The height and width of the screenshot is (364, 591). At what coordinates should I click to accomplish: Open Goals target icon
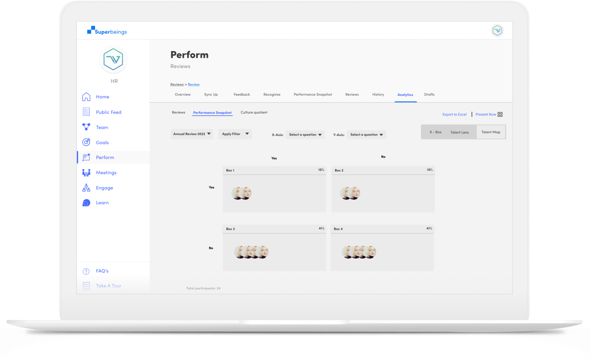point(86,142)
